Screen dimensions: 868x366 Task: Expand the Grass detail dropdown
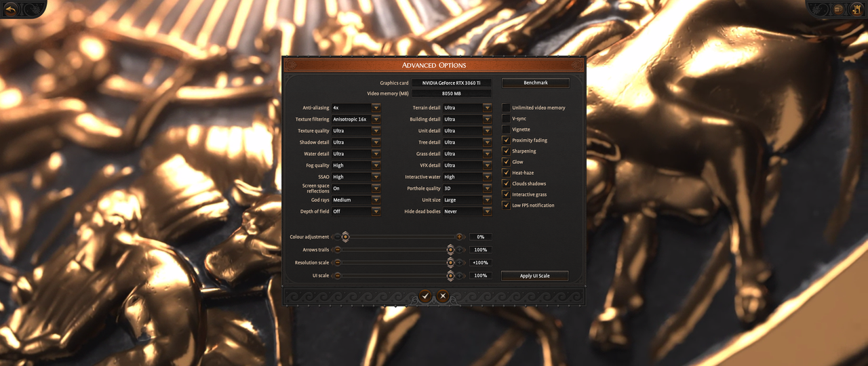pos(467,154)
